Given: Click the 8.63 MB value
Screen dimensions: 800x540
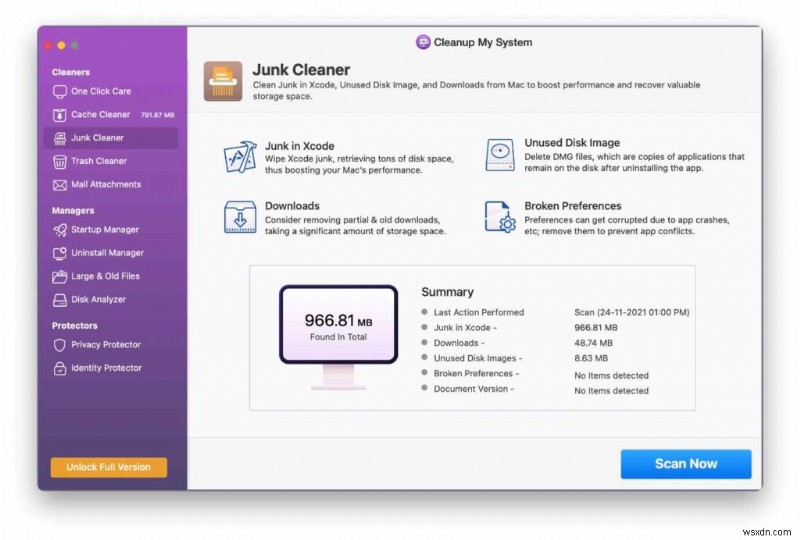Looking at the screenshot, I should pyautogui.click(x=591, y=358).
